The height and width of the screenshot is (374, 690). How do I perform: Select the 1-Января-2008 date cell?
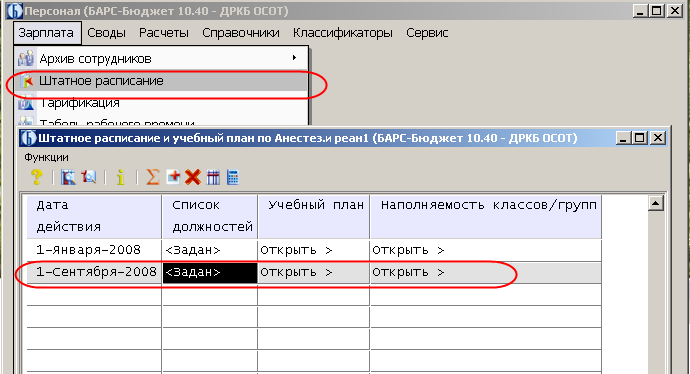94,250
